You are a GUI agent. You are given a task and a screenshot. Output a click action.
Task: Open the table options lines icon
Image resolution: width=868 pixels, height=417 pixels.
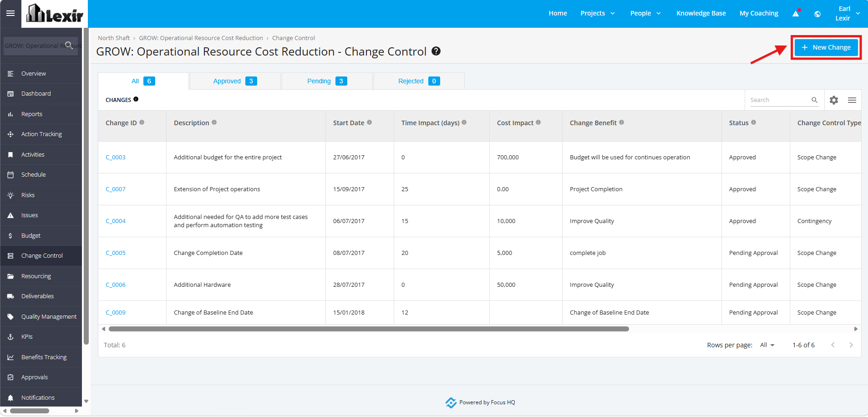pos(852,100)
